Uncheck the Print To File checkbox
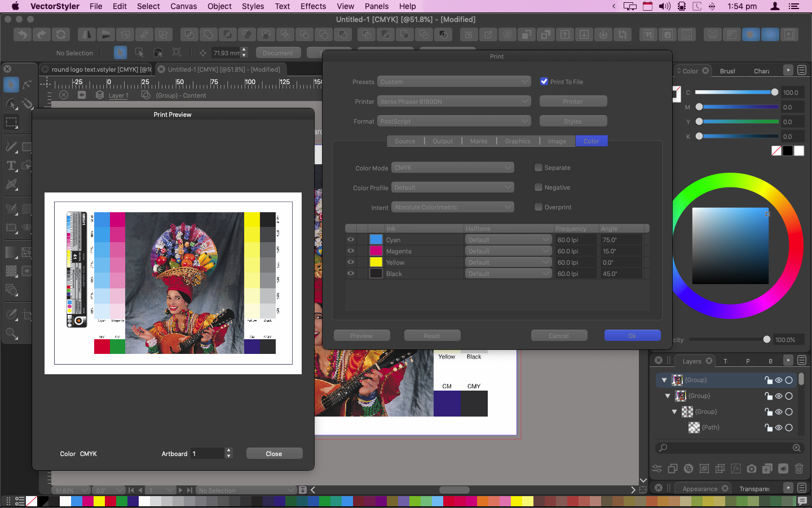Viewport: 812px width, 508px height. tap(544, 81)
